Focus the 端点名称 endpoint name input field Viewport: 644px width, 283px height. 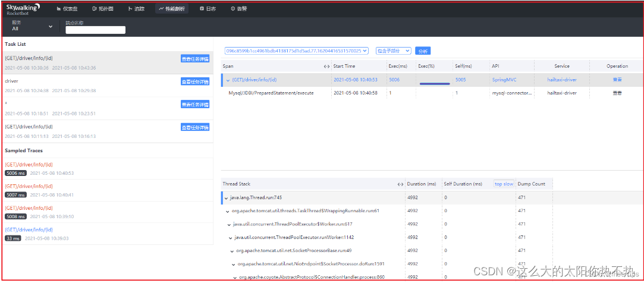[95, 30]
